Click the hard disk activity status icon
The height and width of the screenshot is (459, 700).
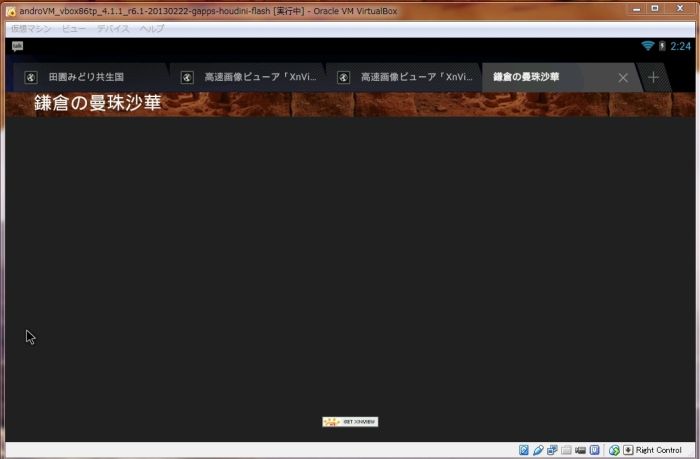(x=524, y=450)
